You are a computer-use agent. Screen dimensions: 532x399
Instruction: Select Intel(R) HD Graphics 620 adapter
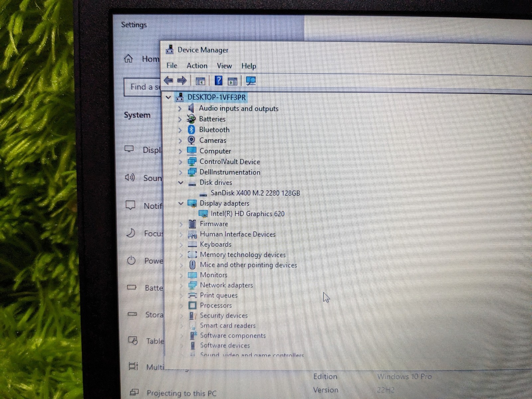(x=248, y=213)
